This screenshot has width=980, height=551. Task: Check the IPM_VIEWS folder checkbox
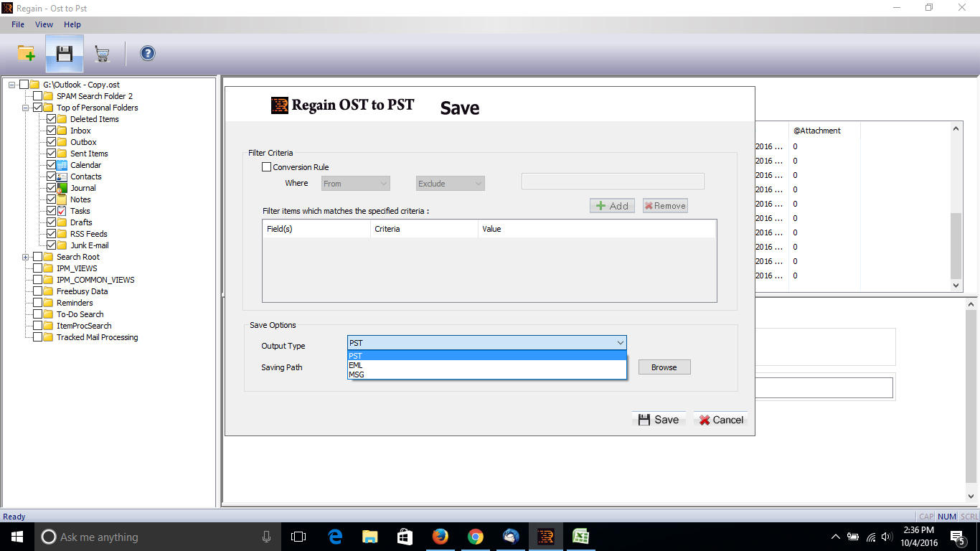(38, 268)
